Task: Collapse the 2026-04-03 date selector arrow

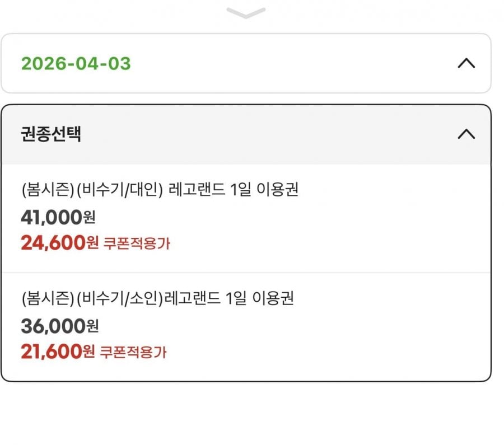Action: click(x=466, y=64)
